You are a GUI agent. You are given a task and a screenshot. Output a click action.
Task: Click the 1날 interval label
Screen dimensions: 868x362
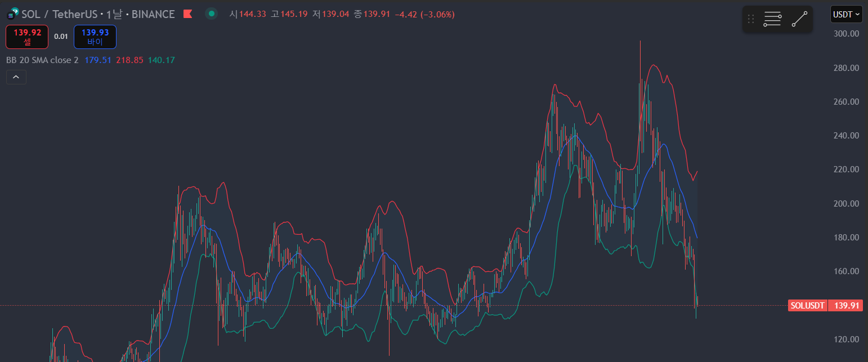coord(114,14)
